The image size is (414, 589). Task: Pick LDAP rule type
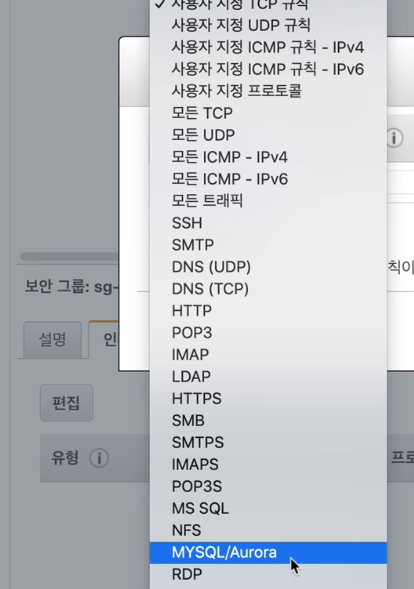(268, 376)
